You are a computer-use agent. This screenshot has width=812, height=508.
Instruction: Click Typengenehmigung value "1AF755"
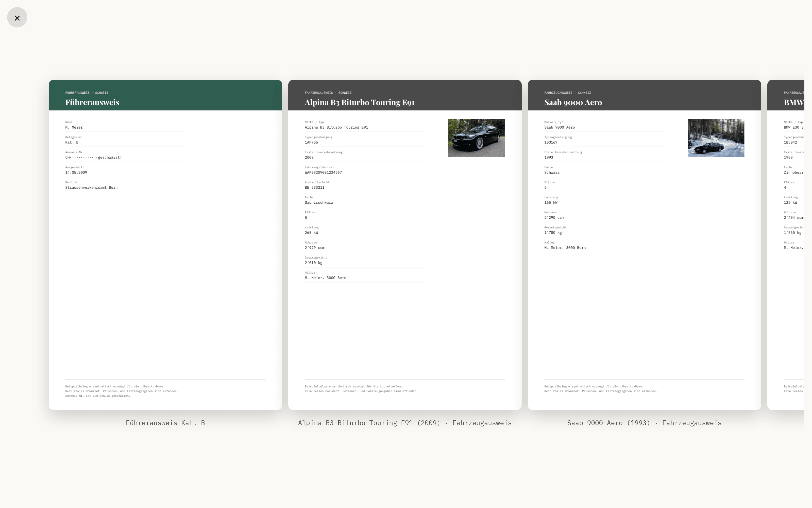pos(311,142)
